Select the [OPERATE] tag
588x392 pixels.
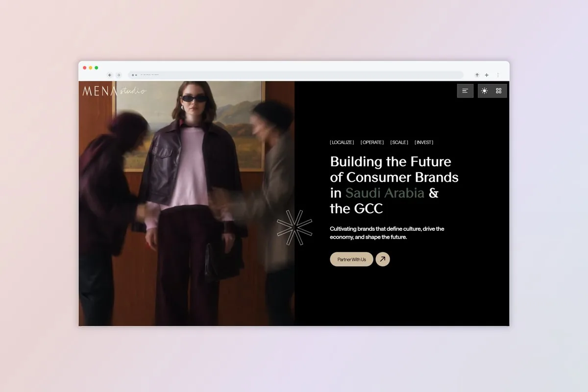(x=372, y=143)
